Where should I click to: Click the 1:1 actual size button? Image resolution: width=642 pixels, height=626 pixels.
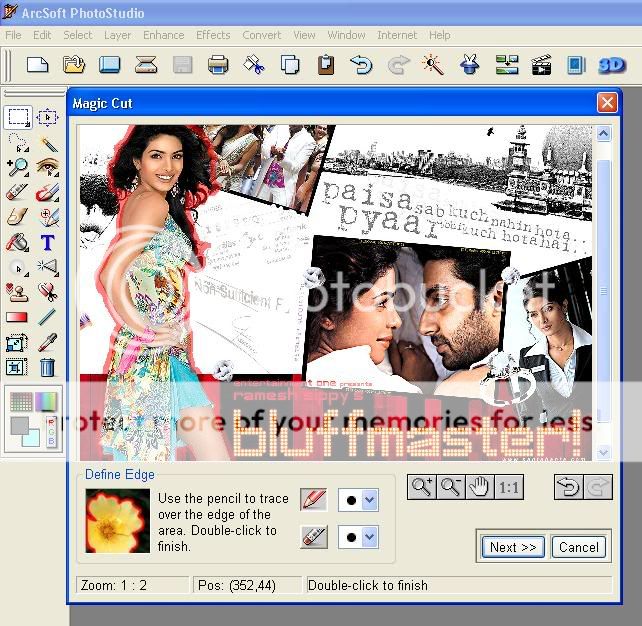(x=509, y=487)
